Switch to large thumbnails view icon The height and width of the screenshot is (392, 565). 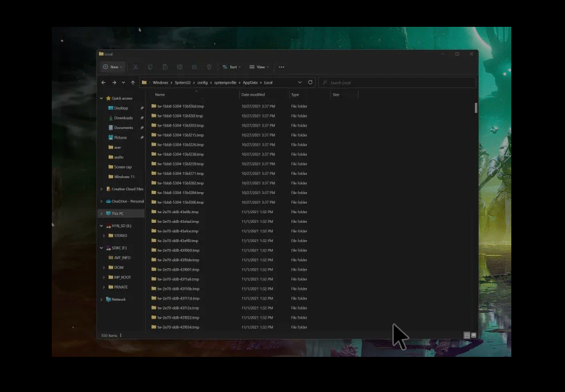click(x=474, y=335)
